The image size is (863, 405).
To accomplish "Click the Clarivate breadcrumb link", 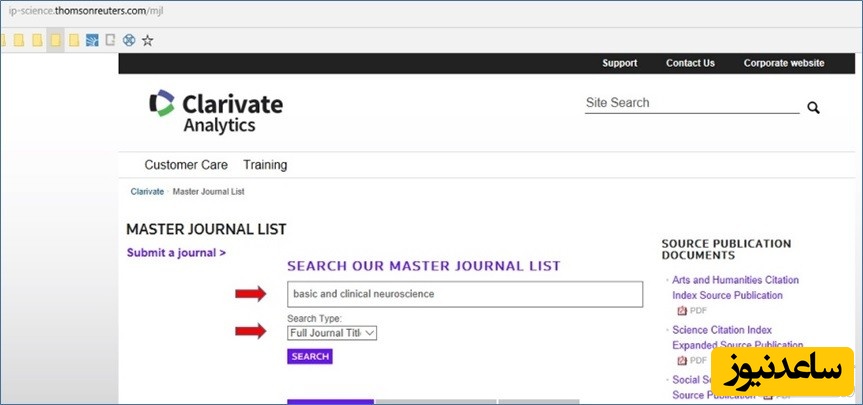I will pos(147,191).
